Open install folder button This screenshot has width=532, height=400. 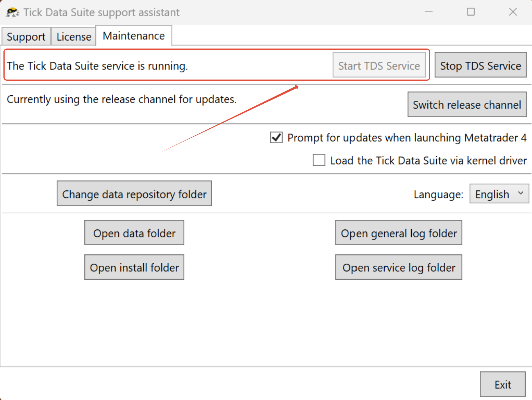[134, 267]
